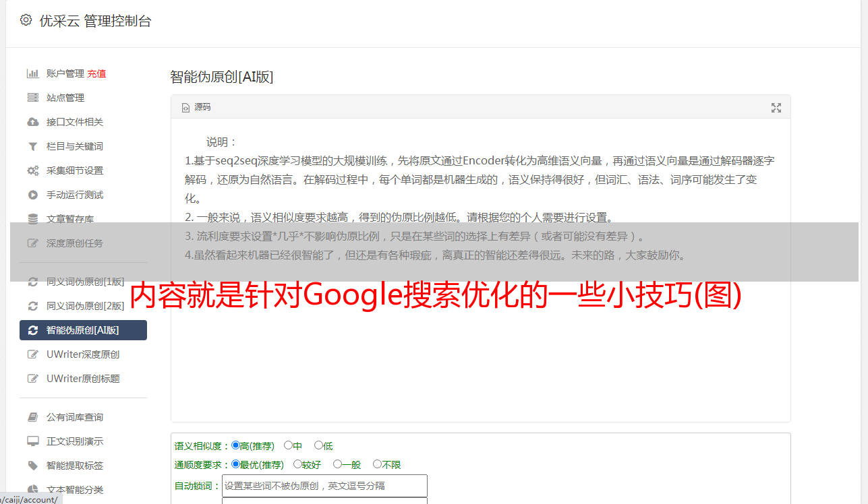
Task: Open 正文识别演示 page
Action: point(75,441)
